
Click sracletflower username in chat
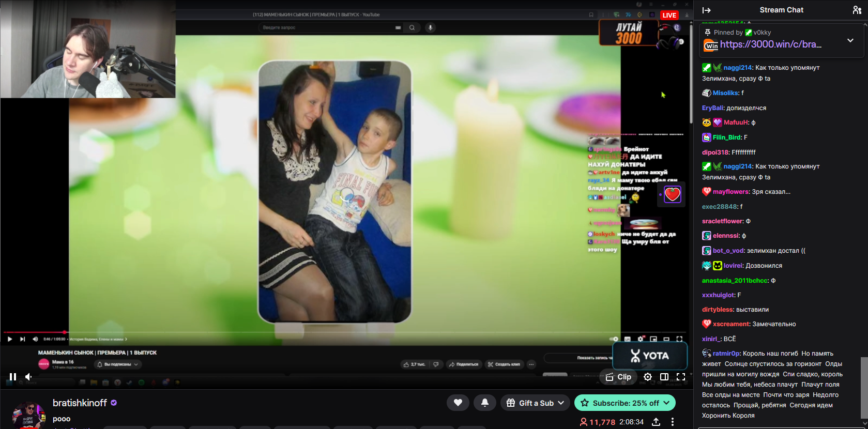722,221
